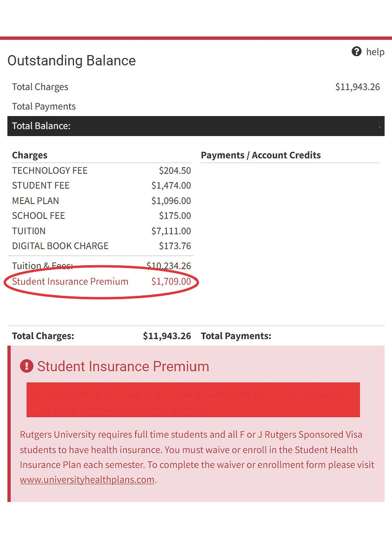Click the Total Payments label
The image size is (392, 555).
pos(44,106)
